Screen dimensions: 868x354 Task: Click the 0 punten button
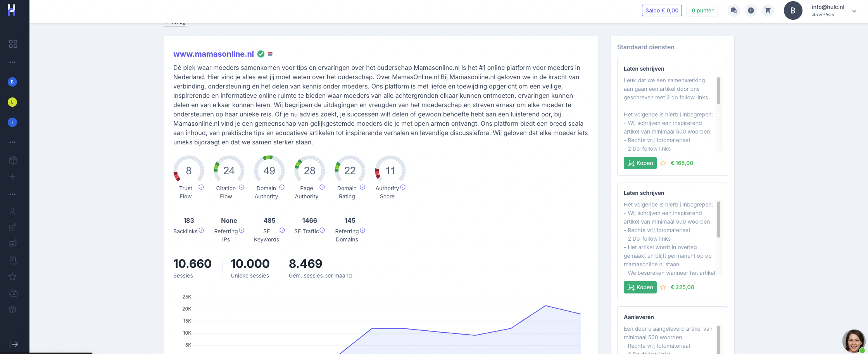click(x=702, y=10)
